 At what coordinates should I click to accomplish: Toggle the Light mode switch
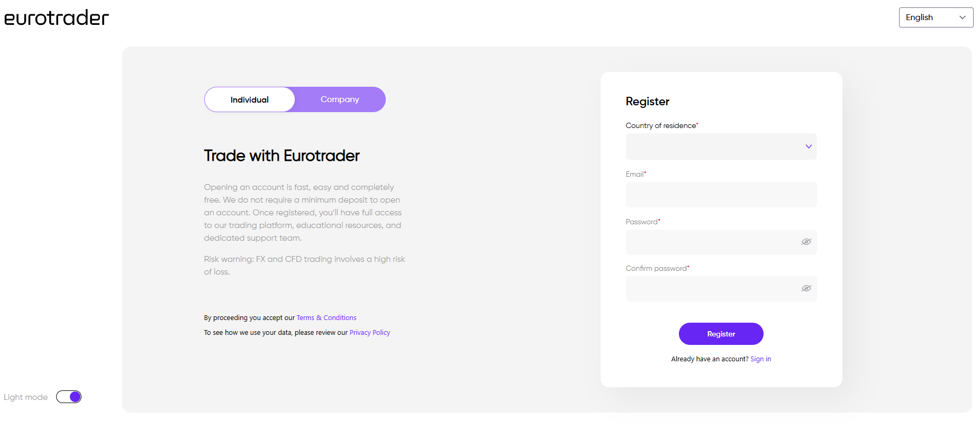click(69, 397)
